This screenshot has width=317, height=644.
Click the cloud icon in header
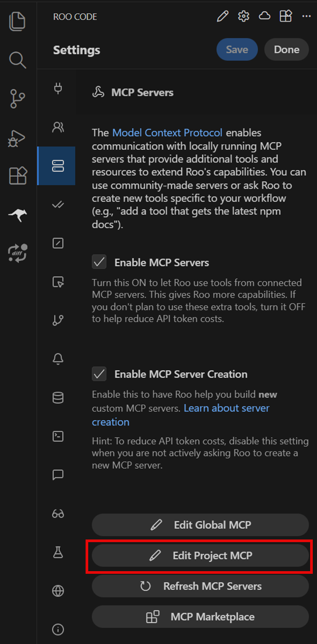pos(264,16)
